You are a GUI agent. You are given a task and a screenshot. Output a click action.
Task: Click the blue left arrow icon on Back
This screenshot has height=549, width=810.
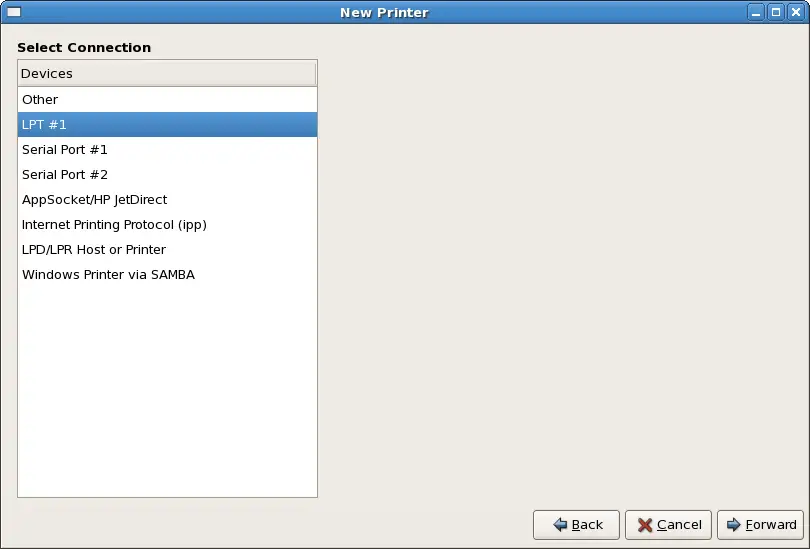(x=560, y=525)
